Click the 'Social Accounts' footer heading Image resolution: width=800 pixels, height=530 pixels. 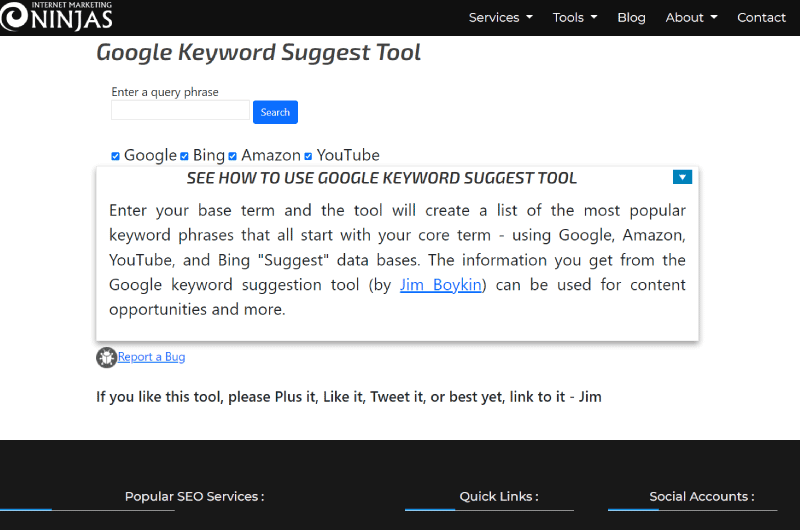pyautogui.click(x=702, y=496)
